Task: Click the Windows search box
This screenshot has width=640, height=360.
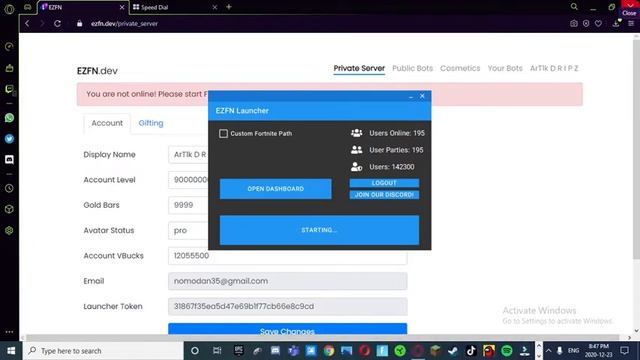Action: pos(104,351)
